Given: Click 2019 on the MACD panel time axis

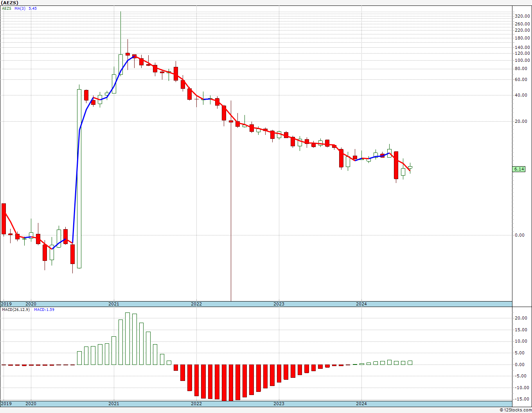Looking at the screenshot, I should pyautogui.click(x=6, y=404).
